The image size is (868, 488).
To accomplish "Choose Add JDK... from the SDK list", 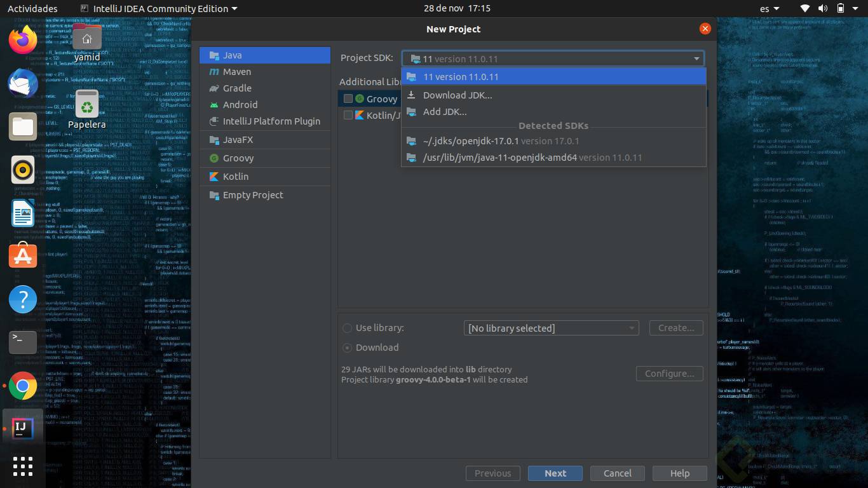I will pos(445,112).
